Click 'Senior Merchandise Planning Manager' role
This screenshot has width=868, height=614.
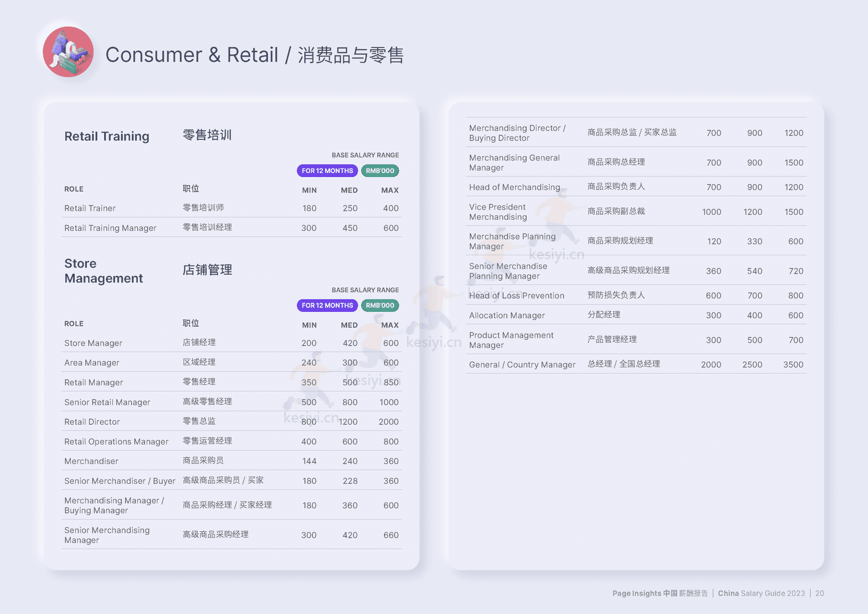(x=508, y=271)
